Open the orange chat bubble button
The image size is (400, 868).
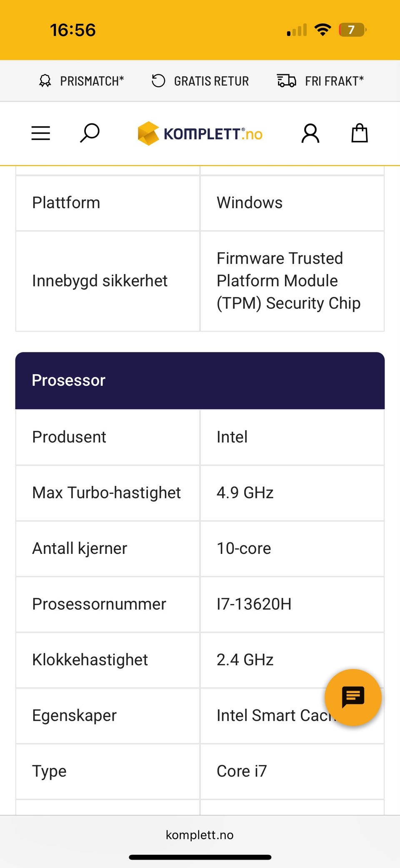click(353, 697)
